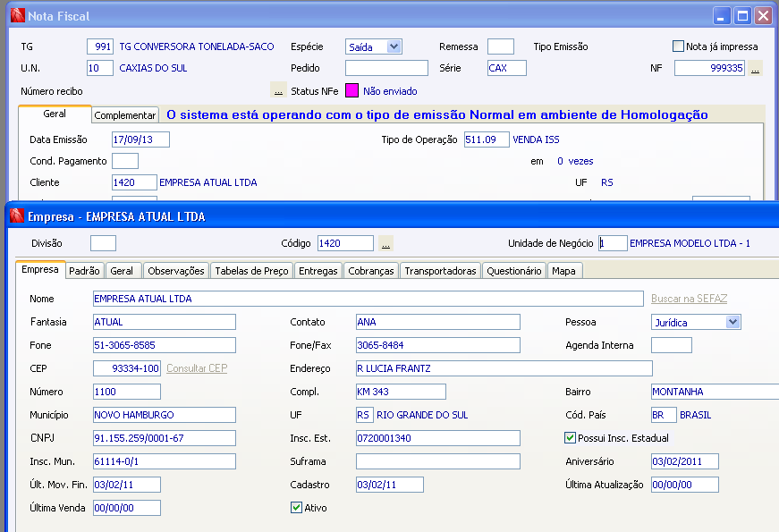Image resolution: width=779 pixels, height=532 pixels.
Task: Open the Entregas tab
Action: click(318, 271)
